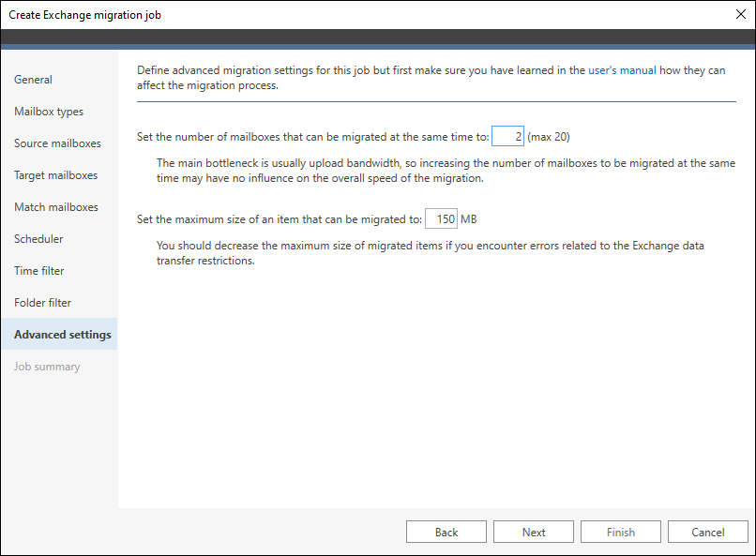Viewport: 756px width, 556px height.
Task: Proceed with the Next button
Action: (534, 532)
